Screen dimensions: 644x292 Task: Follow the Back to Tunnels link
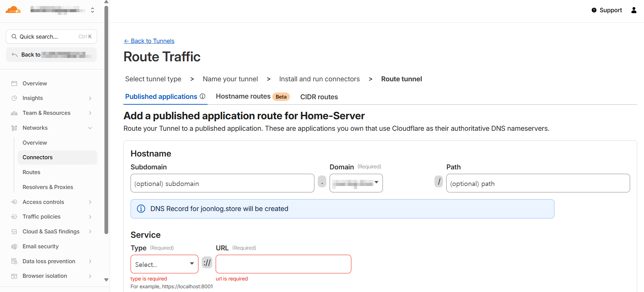coord(149,41)
